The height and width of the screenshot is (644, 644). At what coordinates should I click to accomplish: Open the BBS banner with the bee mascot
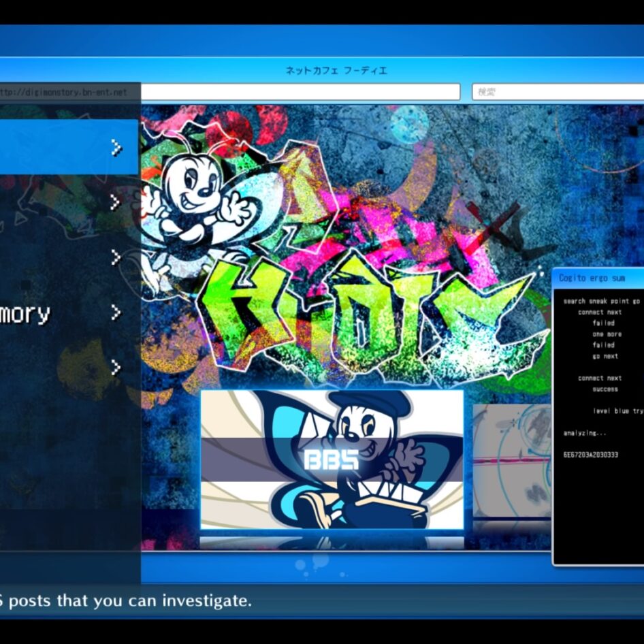click(x=332, y=460)
